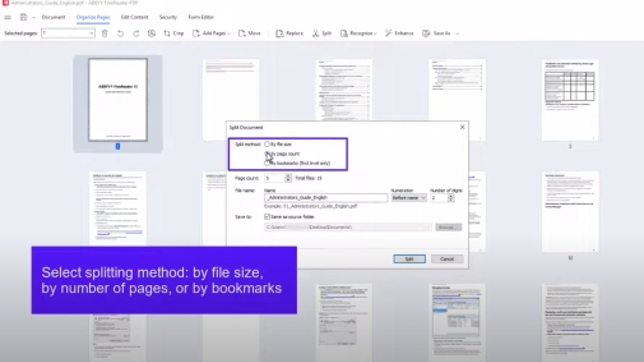
Task: Click the file Name input field
Action: coord(326,198)
